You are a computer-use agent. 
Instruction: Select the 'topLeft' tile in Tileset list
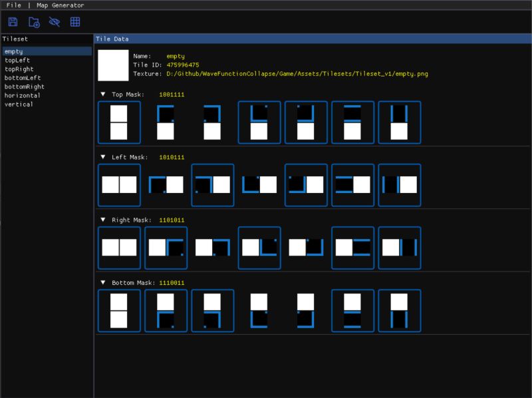(47, 60)
